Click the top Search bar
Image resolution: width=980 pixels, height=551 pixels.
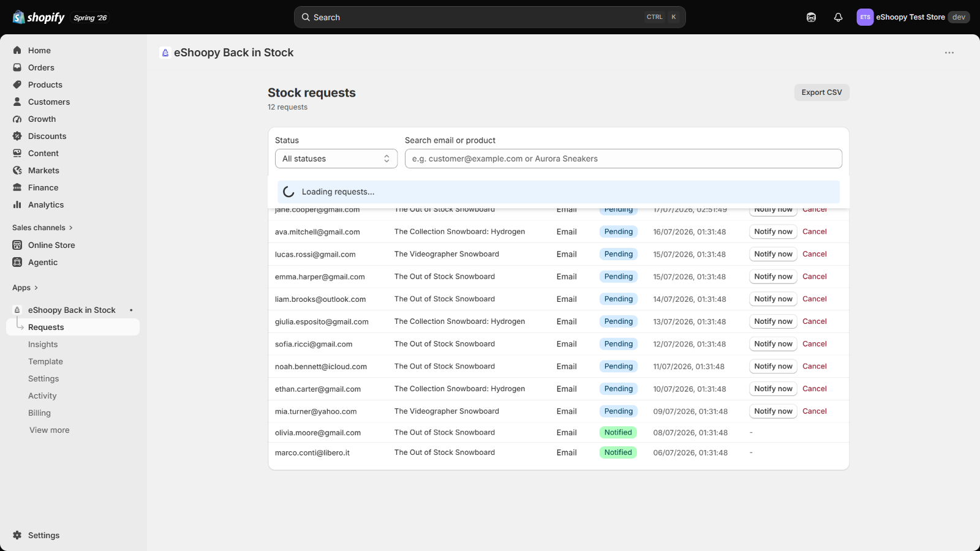(x=489, y=17)
